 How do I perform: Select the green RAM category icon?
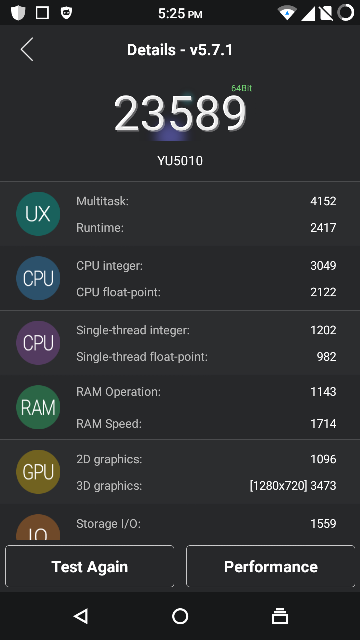coord(38,407)
